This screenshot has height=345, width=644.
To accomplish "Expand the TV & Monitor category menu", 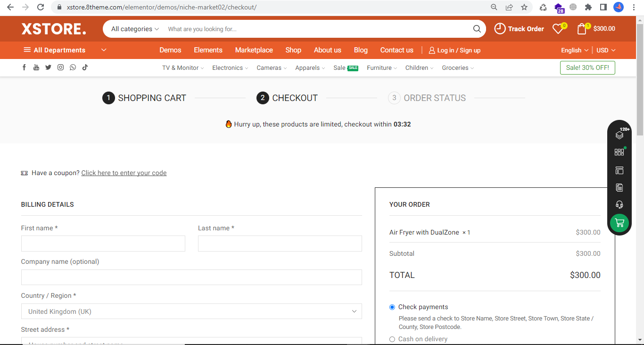I will tap(183, 68).
